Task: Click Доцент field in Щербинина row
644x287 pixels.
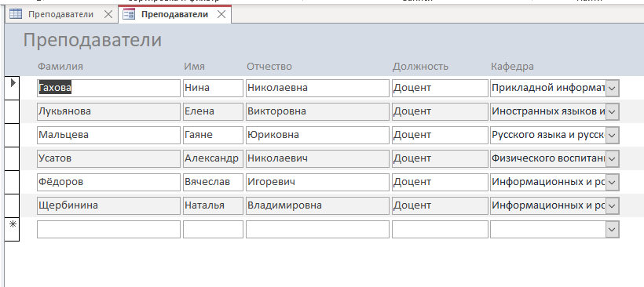Action: click(440, 205)
